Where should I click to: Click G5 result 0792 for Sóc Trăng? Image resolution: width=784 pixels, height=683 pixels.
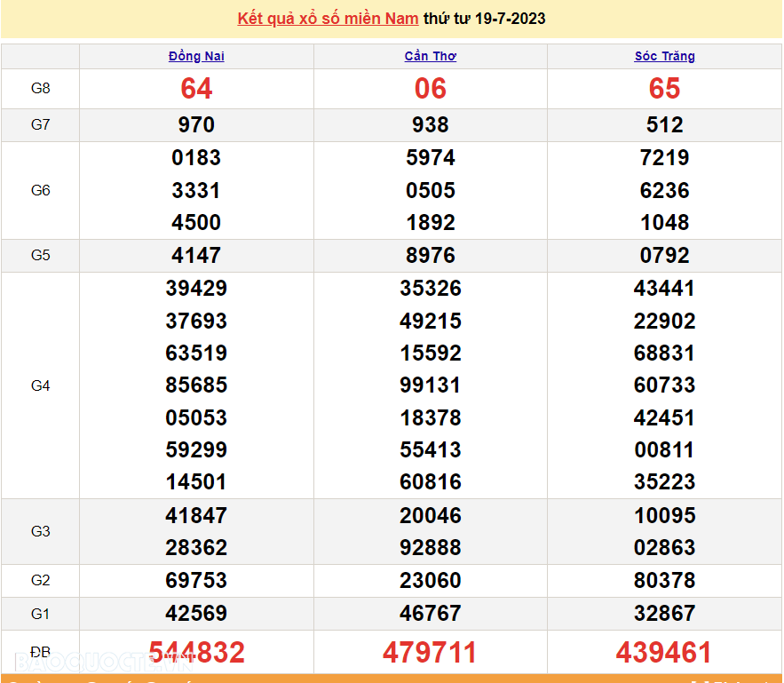[664, 256]
